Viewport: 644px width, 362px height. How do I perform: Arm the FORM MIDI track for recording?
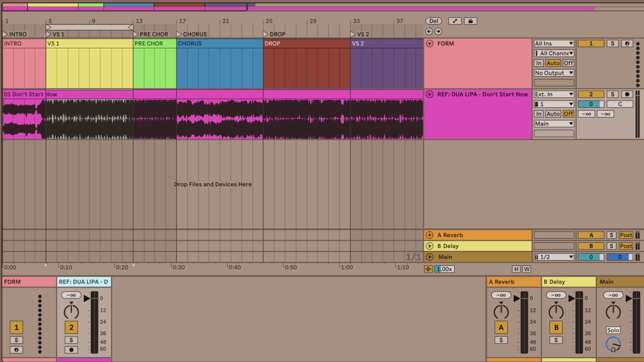click(x=627, y=44)
